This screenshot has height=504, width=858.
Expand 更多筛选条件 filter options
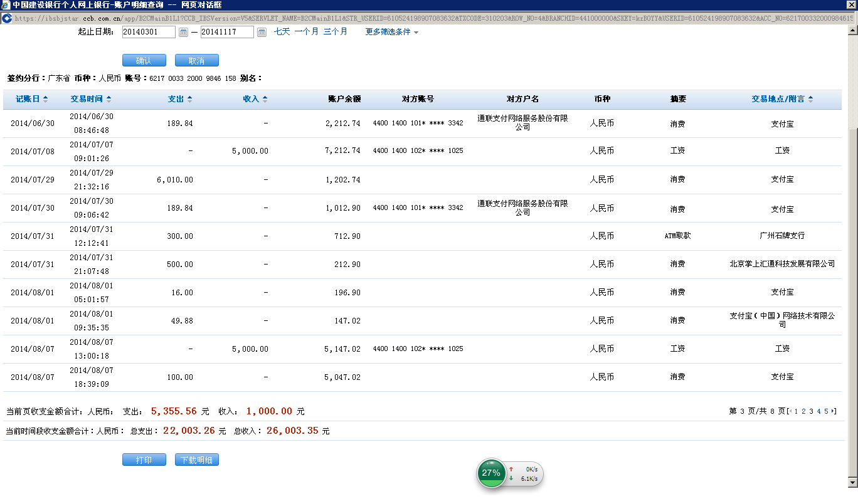392,32
